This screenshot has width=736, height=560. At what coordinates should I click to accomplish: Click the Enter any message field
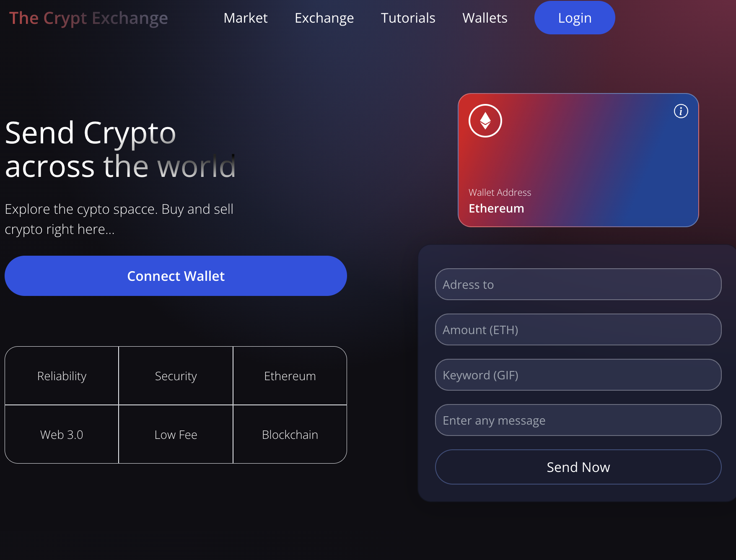pyautogui.click(x=578, y=420)
